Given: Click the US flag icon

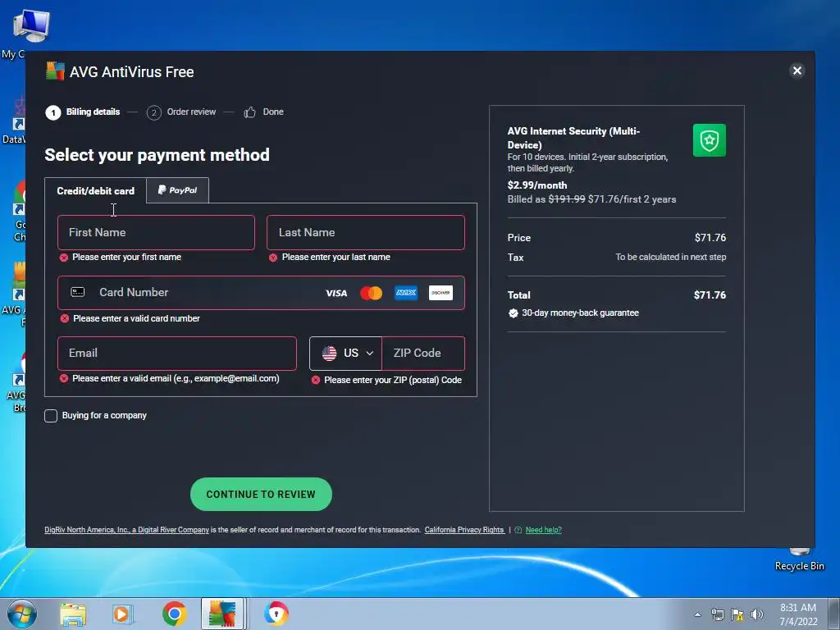Looking at the screenshot, I should pos(329,353).
